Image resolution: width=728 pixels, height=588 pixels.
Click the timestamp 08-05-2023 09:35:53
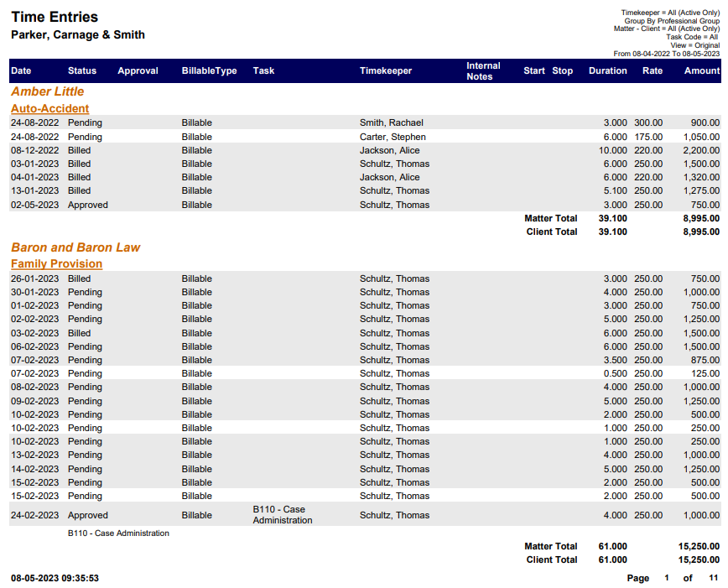pyautogui.click(x=55, y=578)
